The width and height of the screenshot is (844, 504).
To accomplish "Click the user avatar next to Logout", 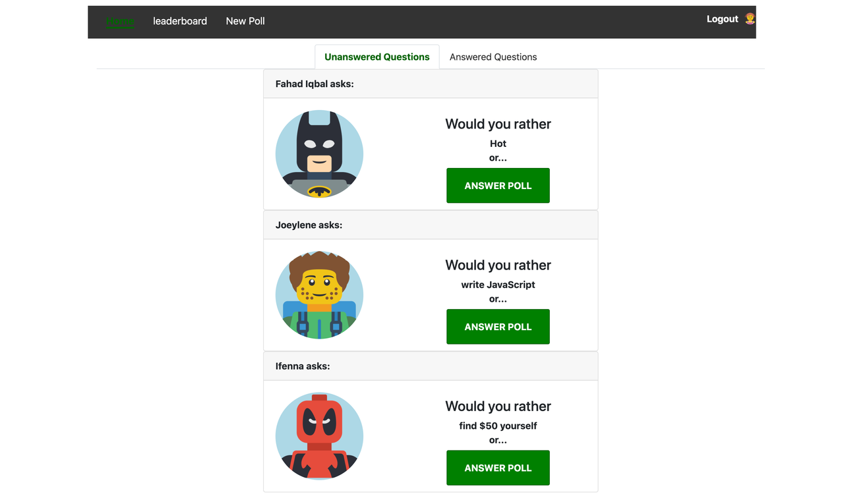I will 750,18.
